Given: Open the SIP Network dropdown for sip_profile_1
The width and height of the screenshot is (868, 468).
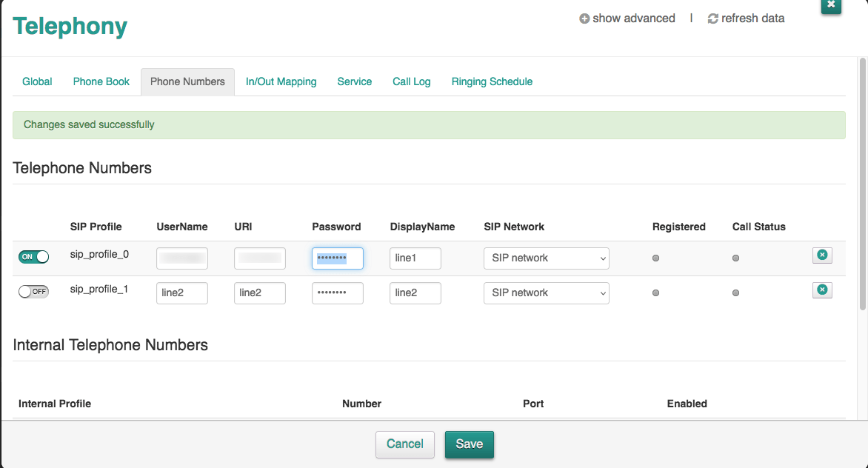Looking at the screenshot, I should (547, 293).
